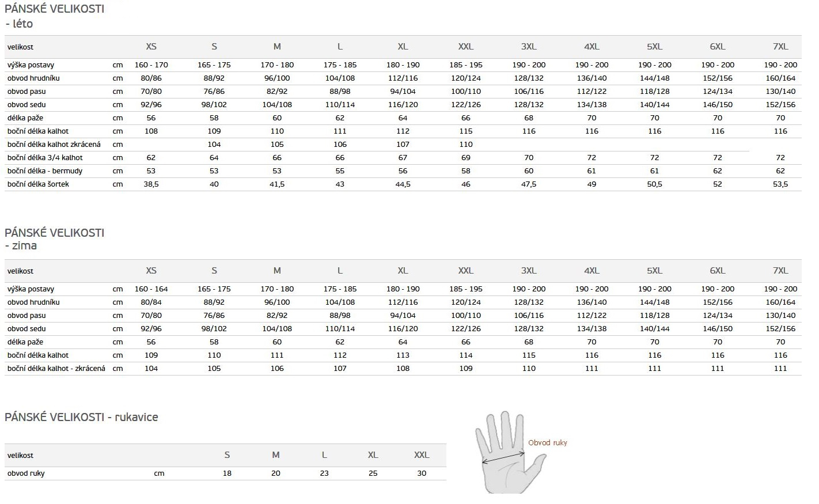Select the XXL glove size header
The height and width of the screenshot is (504, 819).
(422, 455)
